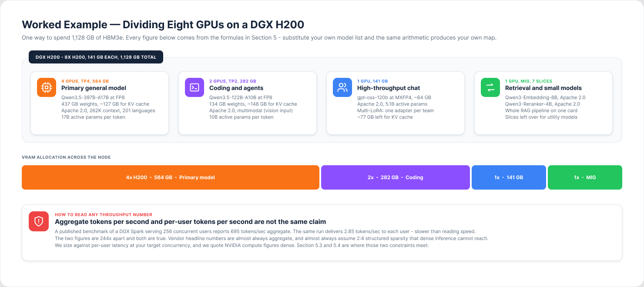Click '10B active params per token' line
The width and height of the screenshot is (644, 287).
pyautogui.click(x=241, y=117)
